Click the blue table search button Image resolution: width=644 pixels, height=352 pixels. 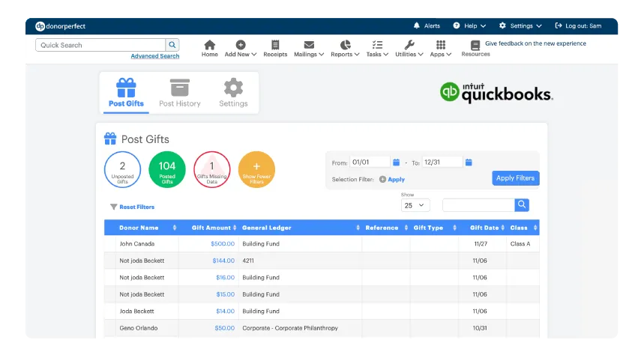tap(522, 204)
